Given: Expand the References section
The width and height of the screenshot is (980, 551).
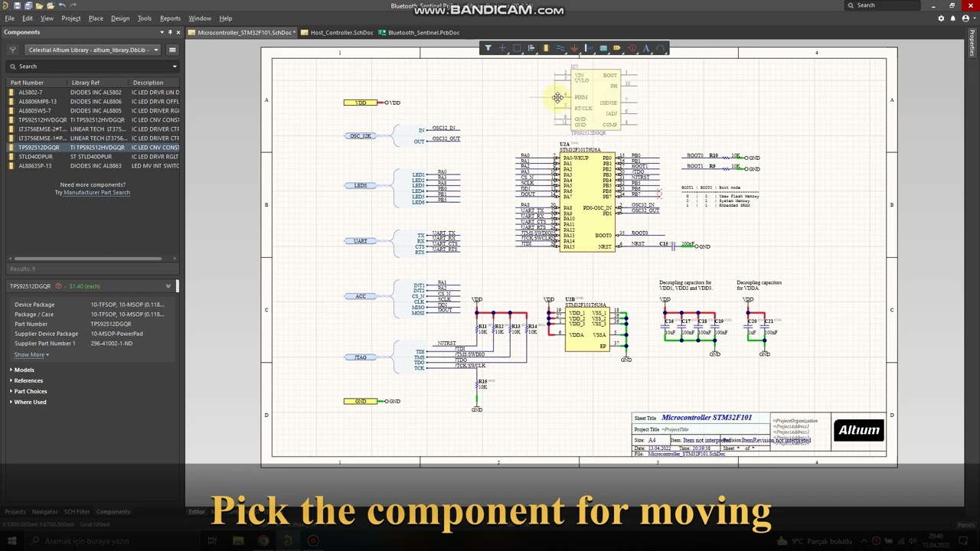Looking at the screenshot, I should [28, 380].
